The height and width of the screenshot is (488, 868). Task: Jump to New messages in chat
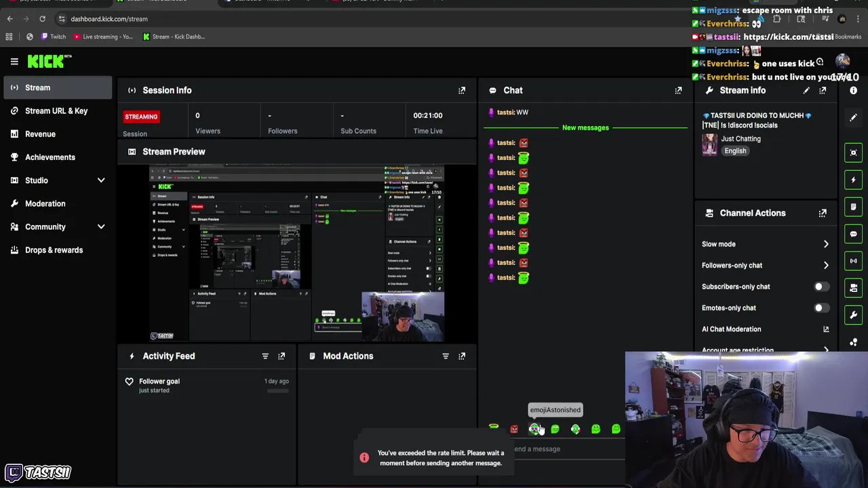585,127
